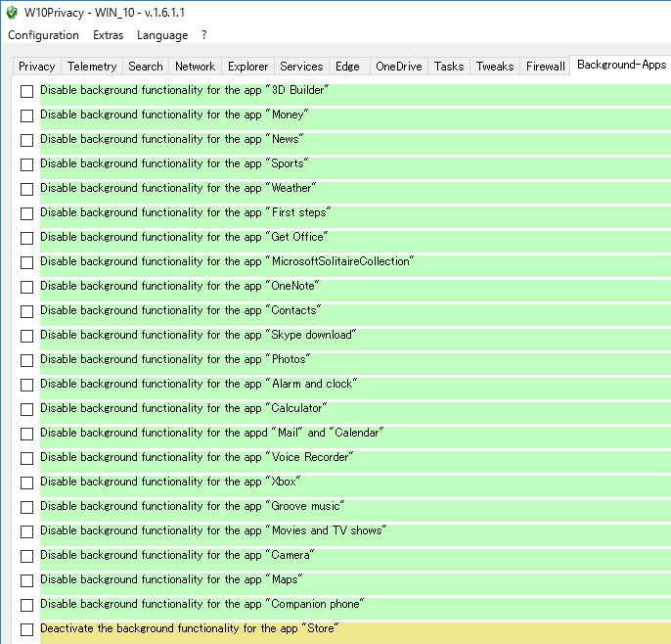Toggle the Groove music checkbox

(26, 507)
